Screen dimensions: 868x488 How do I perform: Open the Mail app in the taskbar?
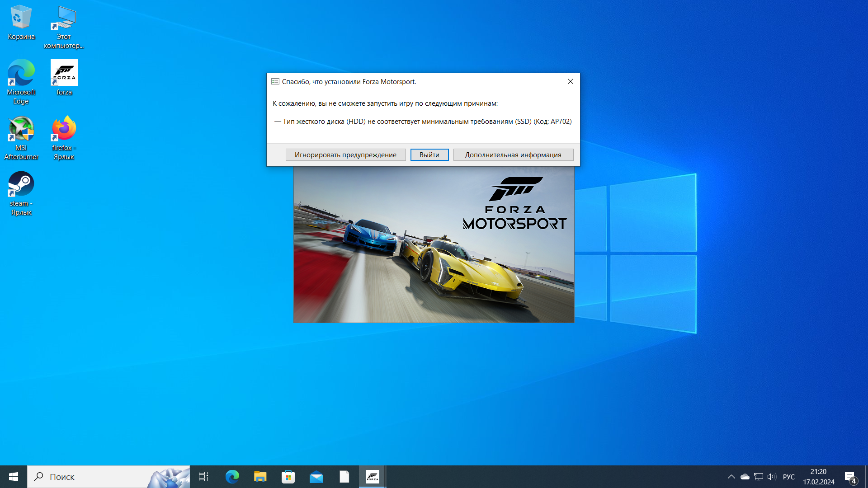click(316, 477)
